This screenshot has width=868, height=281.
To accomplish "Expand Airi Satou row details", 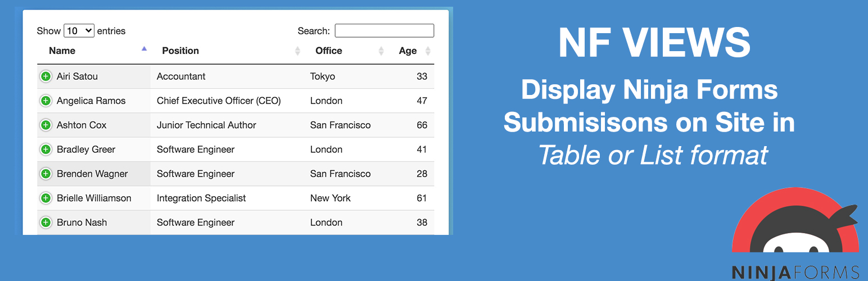I will (46, 76).
